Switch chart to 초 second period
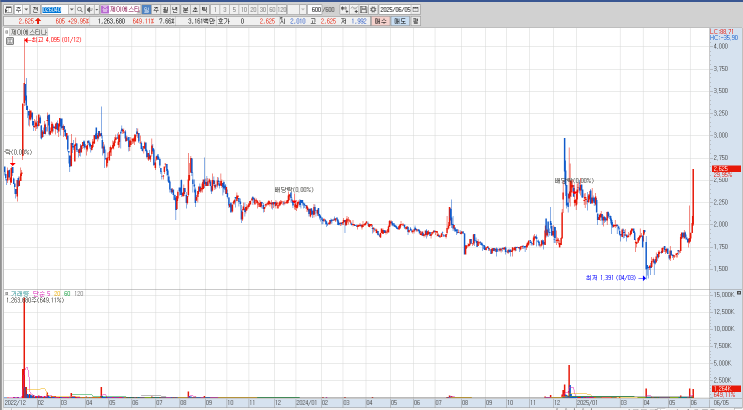This screenshot has height=410, width=743. (195, 9)
